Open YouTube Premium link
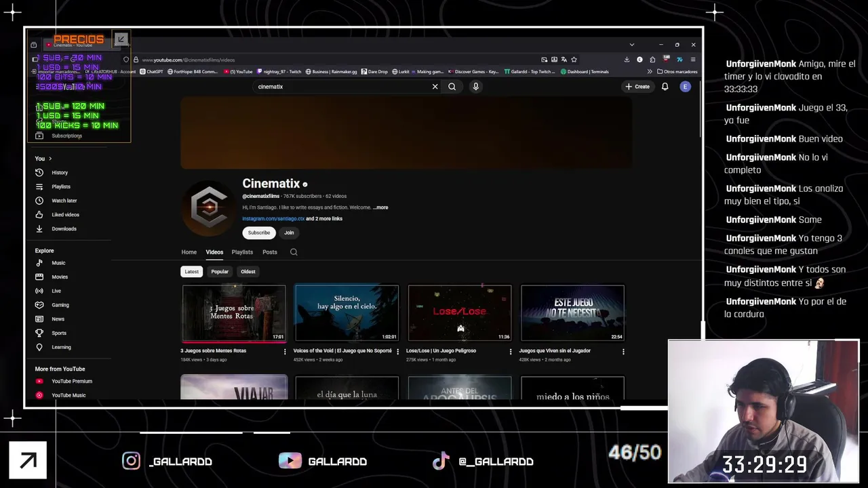 pyautogui.click(x=72, y=382)
